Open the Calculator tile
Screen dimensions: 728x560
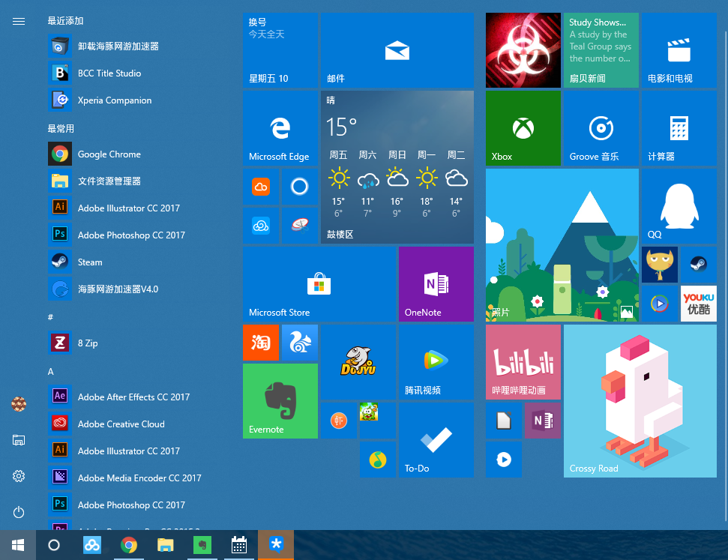point(679,128)
